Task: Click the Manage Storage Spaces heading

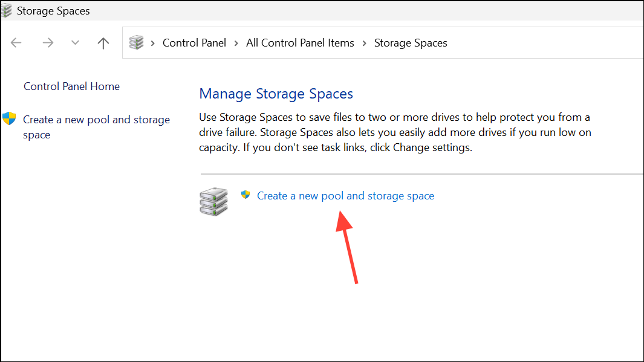Action: (276, 94)
